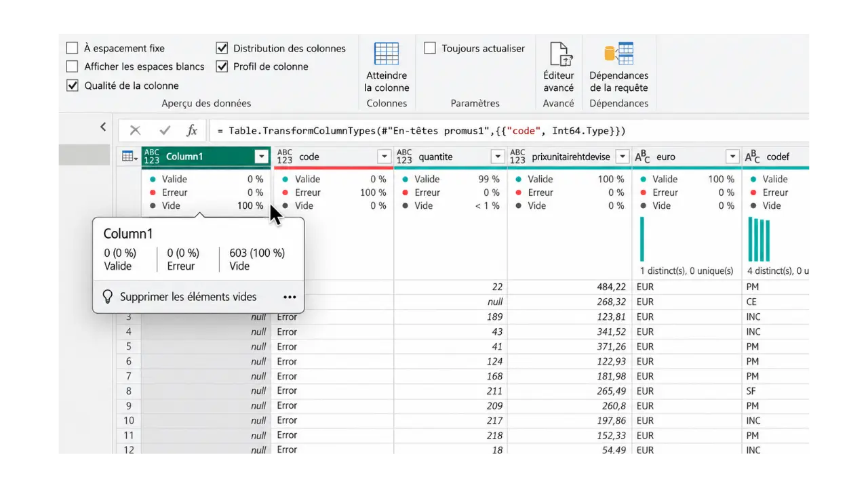Viewport: 868px width, 488px height.
Task: Check Afficher les espaces blancs
Action: coord(72,66)
